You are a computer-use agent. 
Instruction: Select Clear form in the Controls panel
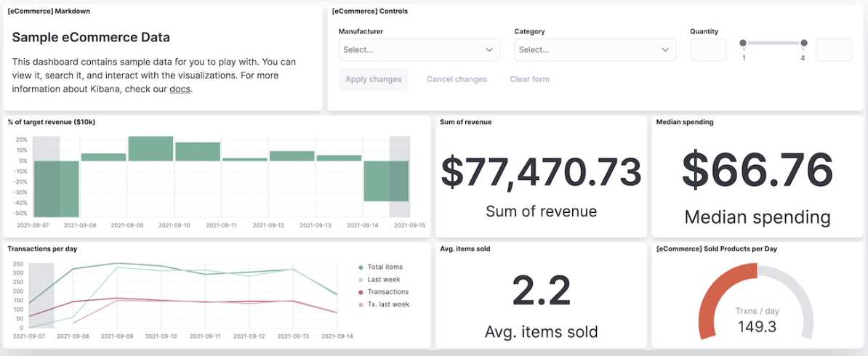(529, 79)
